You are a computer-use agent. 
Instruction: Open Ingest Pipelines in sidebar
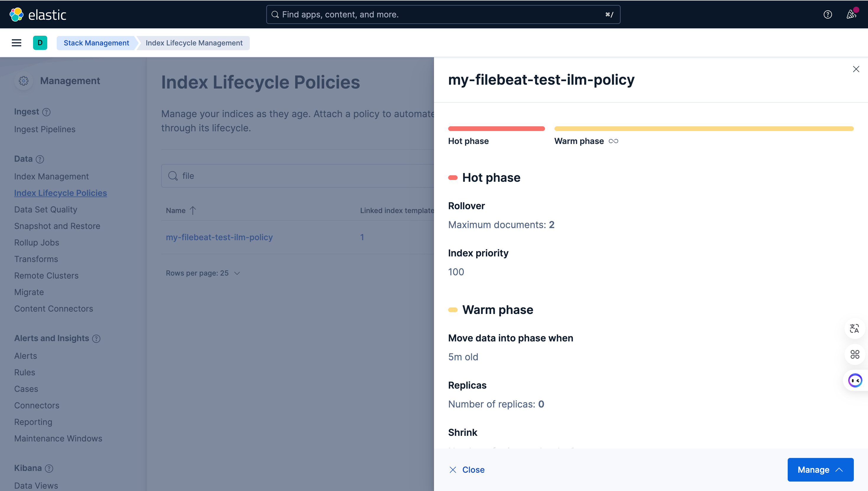tap(45, 129)
